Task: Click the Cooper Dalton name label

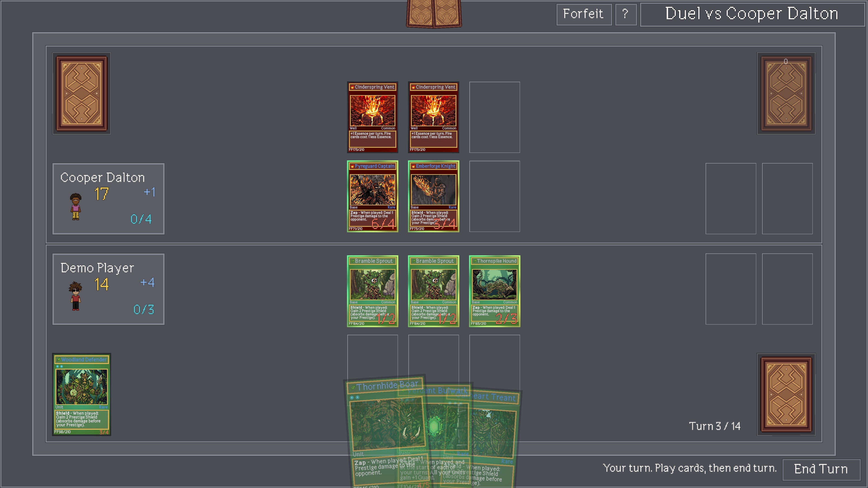Action: (102, 178)
